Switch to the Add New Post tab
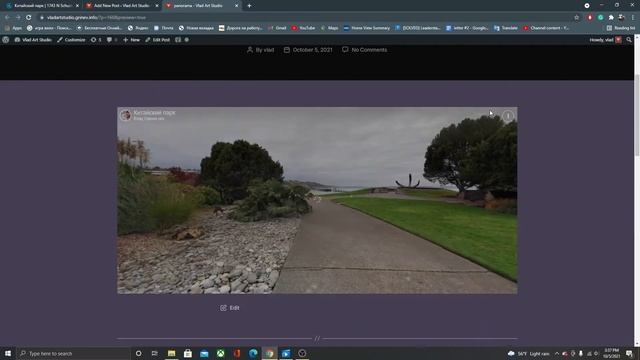 pos(122,6)
